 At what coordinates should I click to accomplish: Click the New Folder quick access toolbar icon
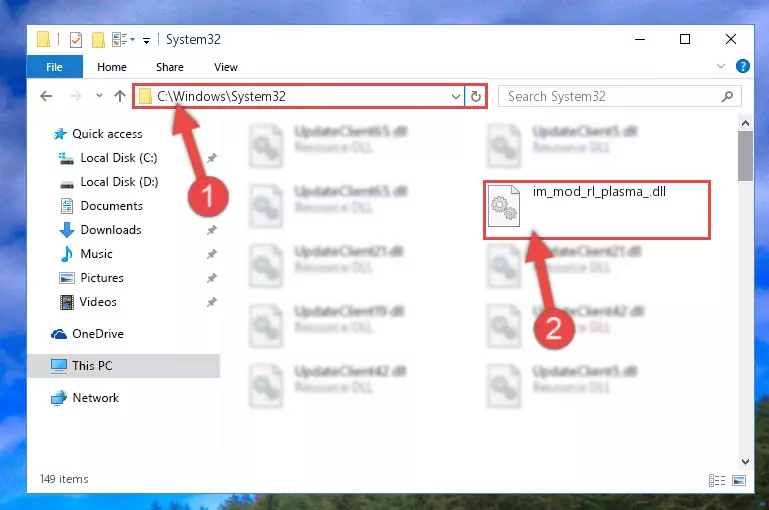click(x=98, y=39)
